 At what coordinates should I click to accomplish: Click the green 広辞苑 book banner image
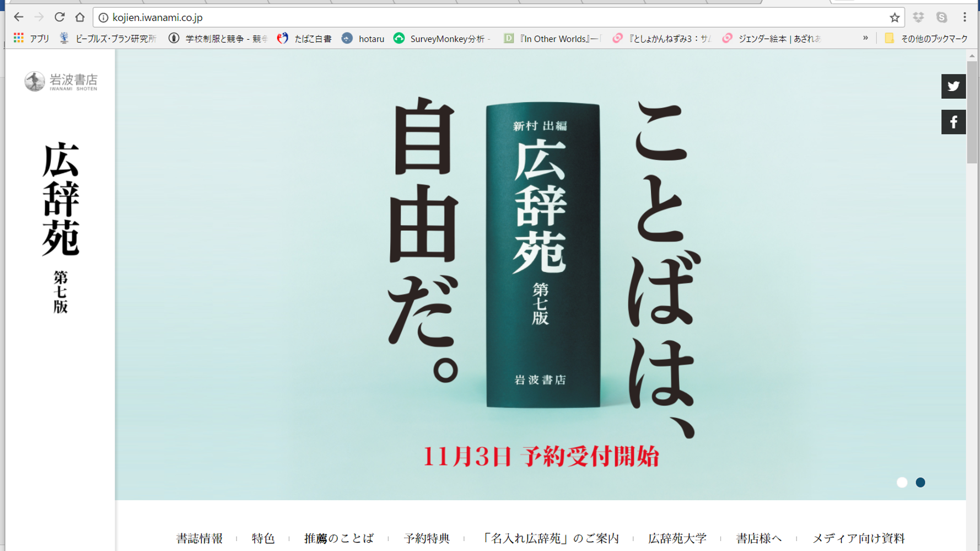543,255
